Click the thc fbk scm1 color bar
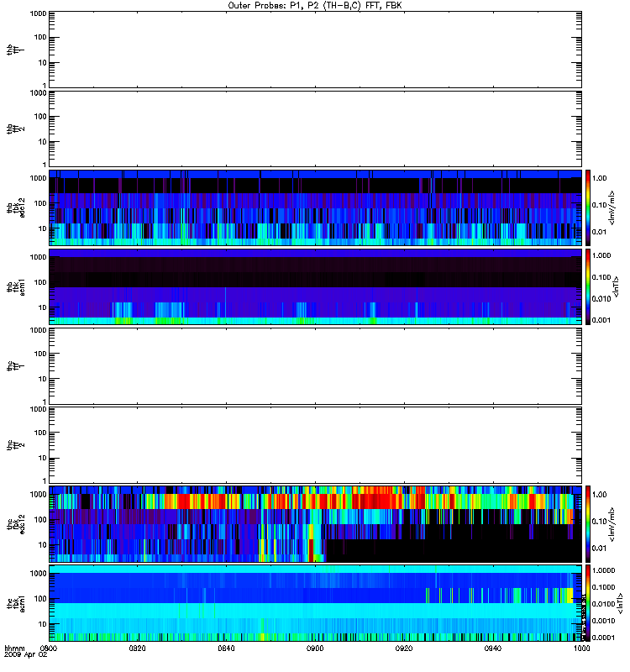Image resolution: width=630 pixels, height=672 pixels. [588, 603]
